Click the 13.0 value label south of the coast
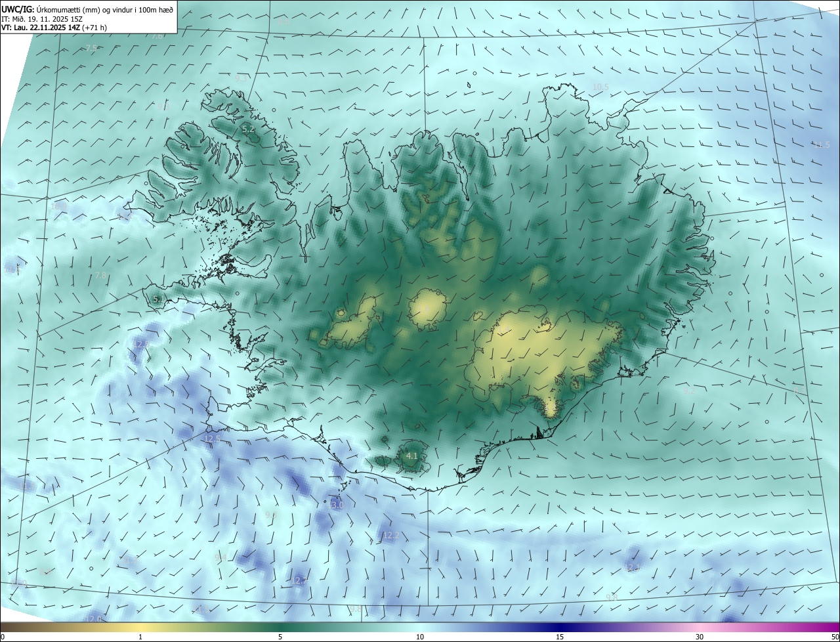This screenshot has height=642, width=840. click(x=336, y=505)
